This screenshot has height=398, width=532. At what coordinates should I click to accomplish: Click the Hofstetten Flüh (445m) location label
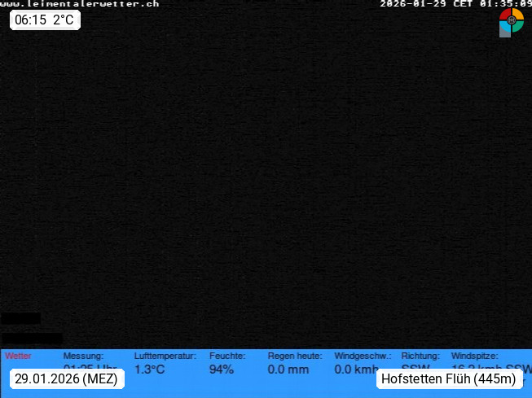(449, 378)
